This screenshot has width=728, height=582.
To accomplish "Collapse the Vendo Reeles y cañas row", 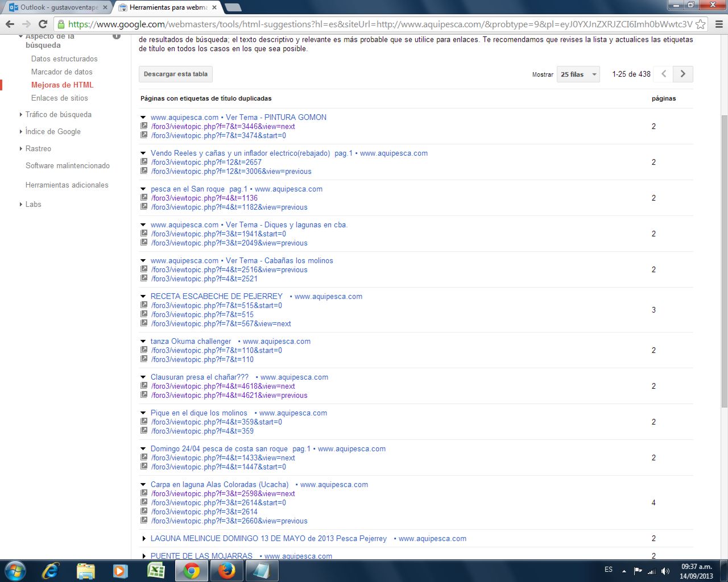I will pos(143,153).
